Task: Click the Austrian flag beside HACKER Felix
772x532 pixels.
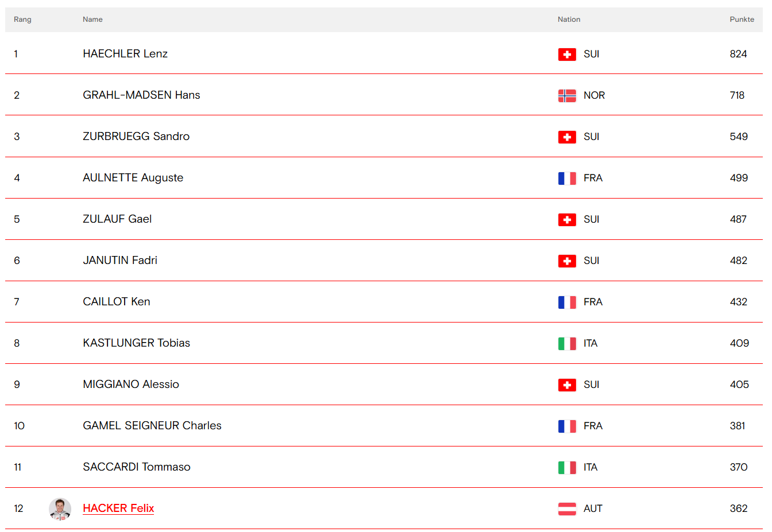Action: tap(567, 509)
